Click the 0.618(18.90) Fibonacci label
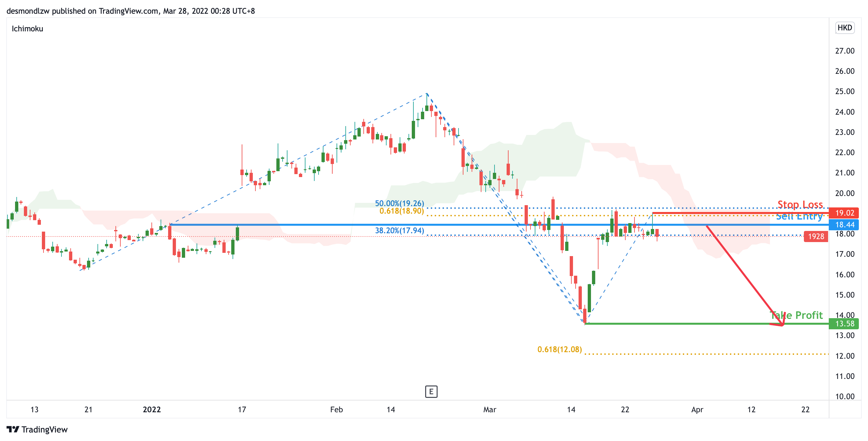The width and height of the screenshot is (868, 441). point(401,211)
